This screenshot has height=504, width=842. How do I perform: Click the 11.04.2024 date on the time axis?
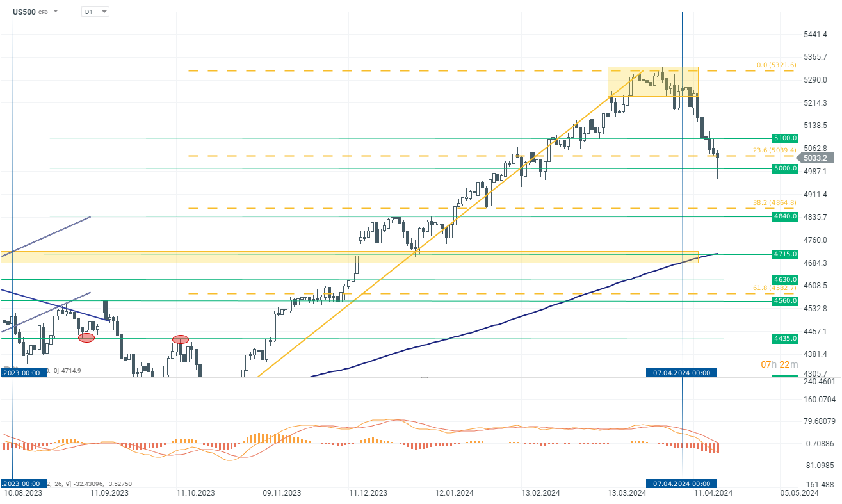712,493
